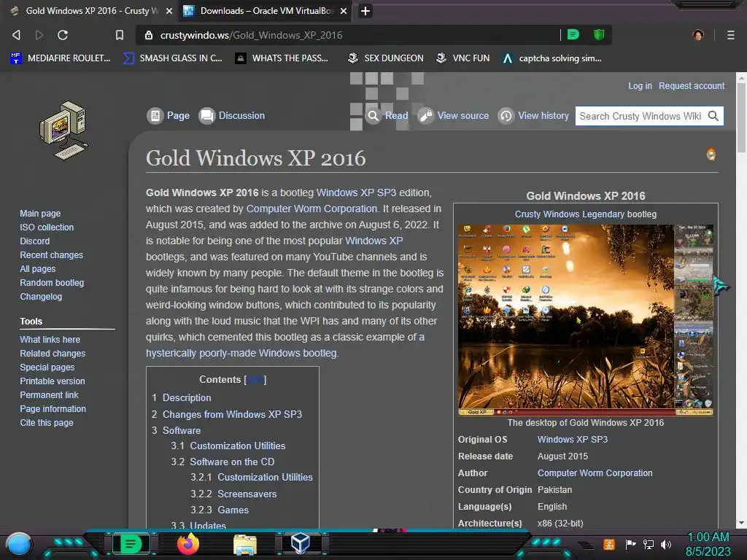747x560 pixels.
Task: Open All pages in the sidebar
Action: point(38,268)
